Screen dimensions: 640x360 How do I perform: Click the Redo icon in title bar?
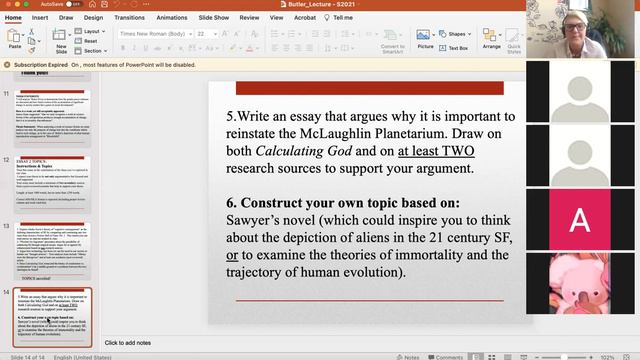tap(133, 4)
